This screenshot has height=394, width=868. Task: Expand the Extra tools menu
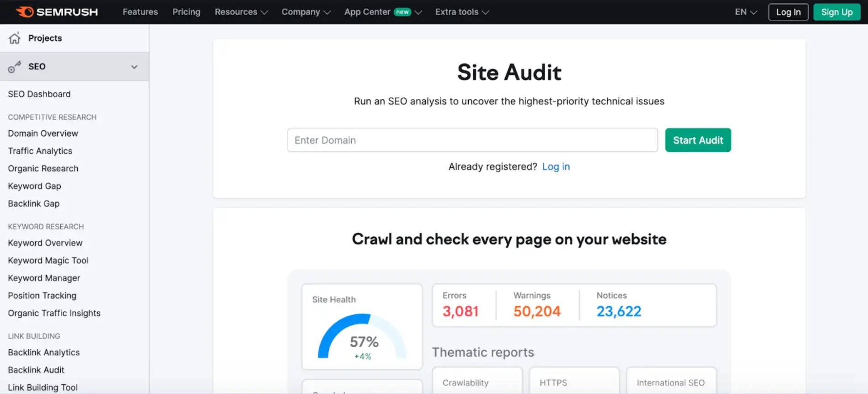(462, 12)
